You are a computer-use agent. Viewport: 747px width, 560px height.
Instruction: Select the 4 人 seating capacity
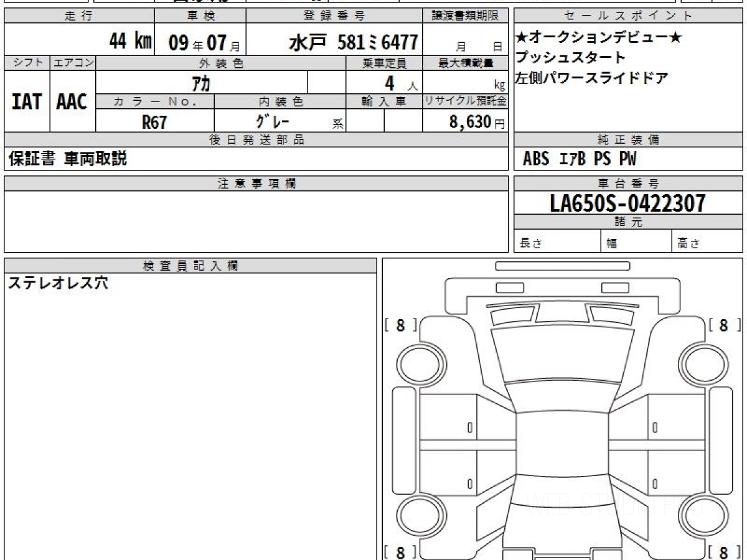click(401, 83)
